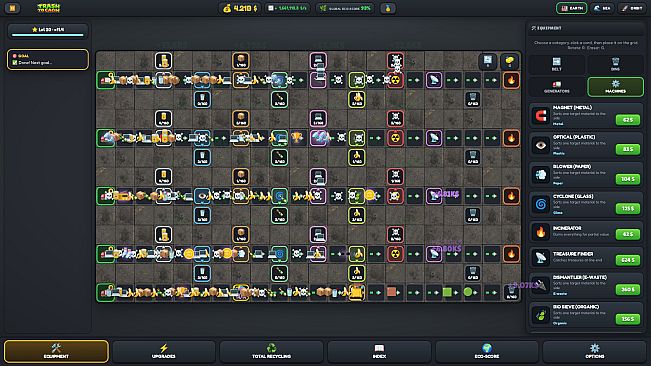Buy the Optical sorter for 83 $
The width and height of the screenshot is (651, 366).
(627, 149)
